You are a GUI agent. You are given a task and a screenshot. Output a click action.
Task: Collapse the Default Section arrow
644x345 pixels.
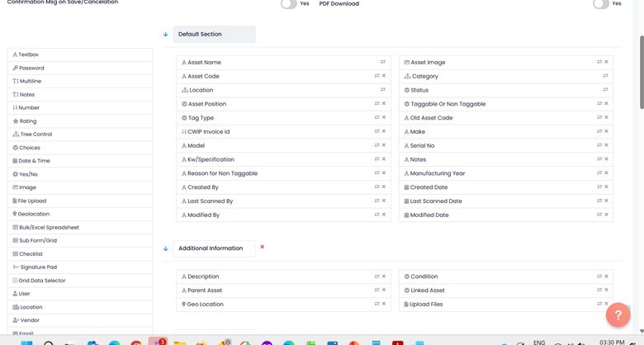166,35
